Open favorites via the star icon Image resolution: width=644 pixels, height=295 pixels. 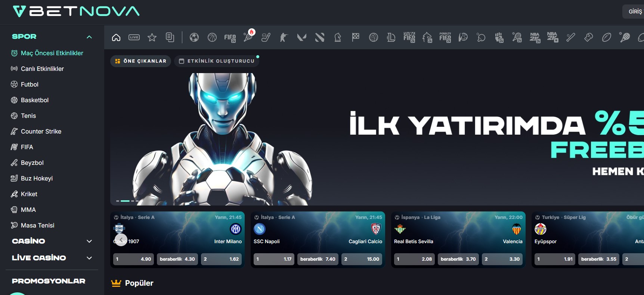(x=152, y=37)
